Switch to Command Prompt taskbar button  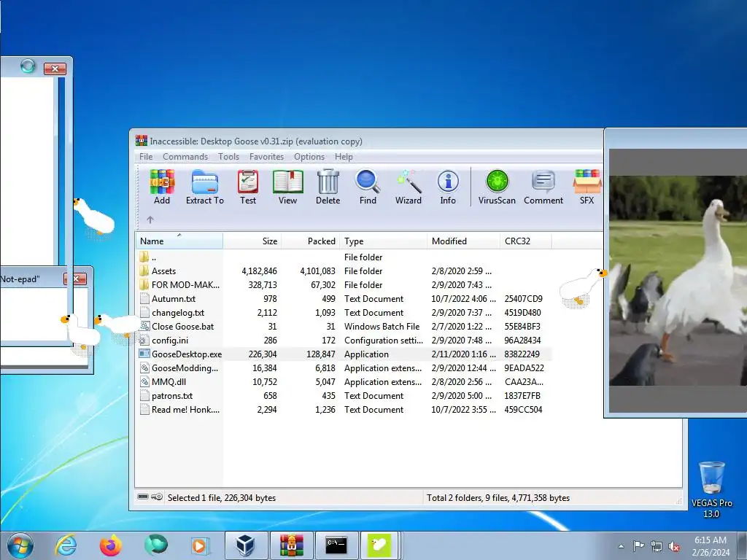coord(336,545)
